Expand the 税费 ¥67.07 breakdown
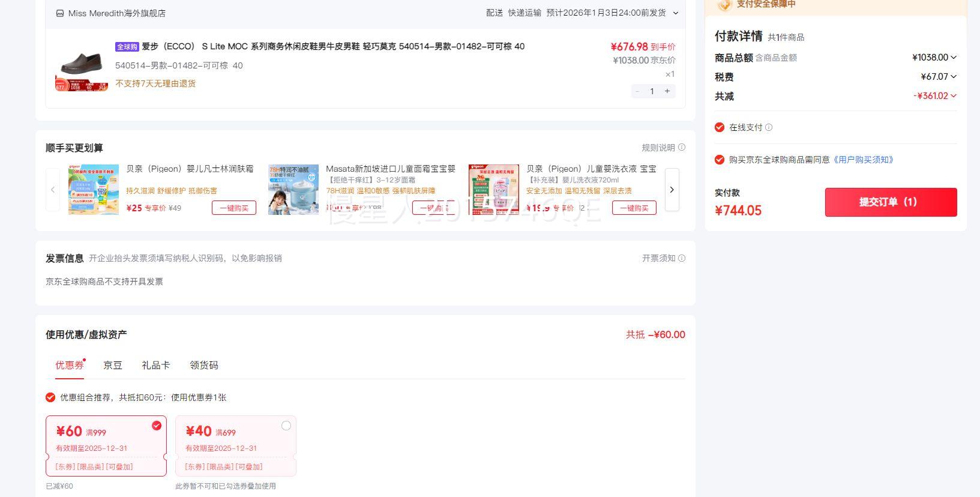The image size is (980, 497). [x=954, y=77]
